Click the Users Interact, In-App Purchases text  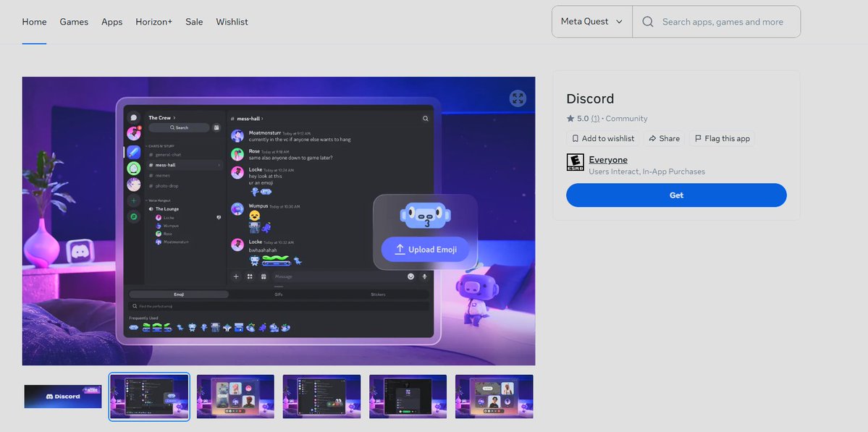[x=647, y=171]
